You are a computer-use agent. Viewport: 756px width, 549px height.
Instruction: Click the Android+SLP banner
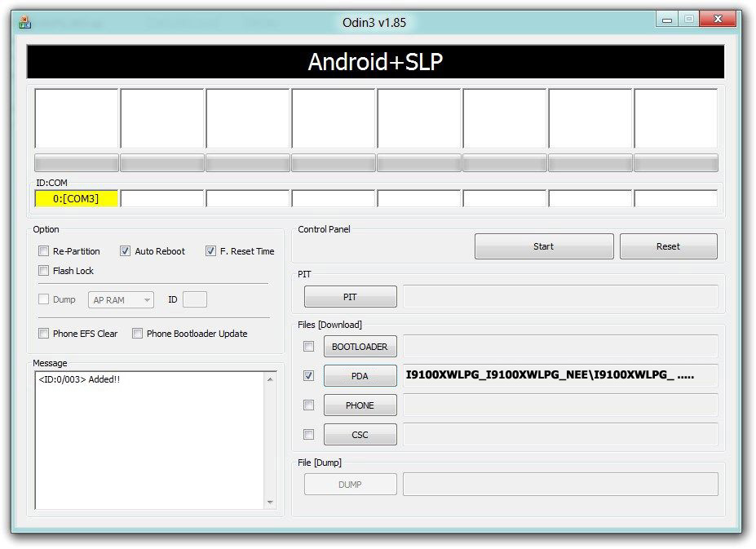(375, 62)
